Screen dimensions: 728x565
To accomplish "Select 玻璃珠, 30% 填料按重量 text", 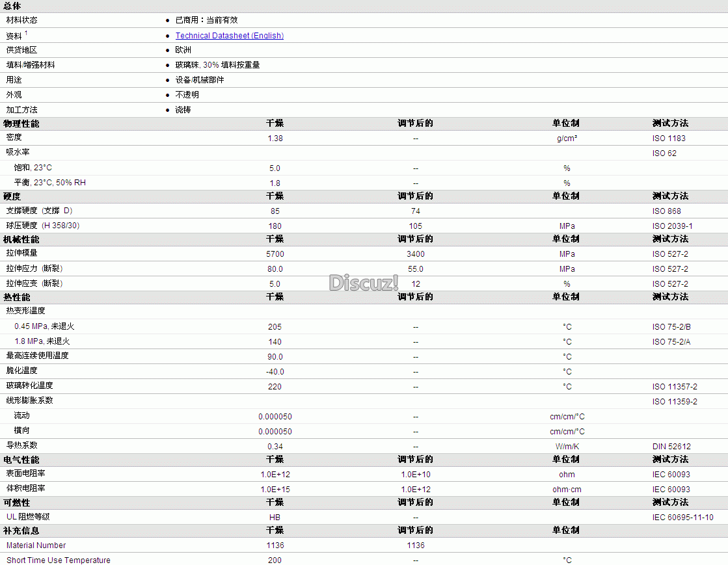I will [x=218, y=65].
